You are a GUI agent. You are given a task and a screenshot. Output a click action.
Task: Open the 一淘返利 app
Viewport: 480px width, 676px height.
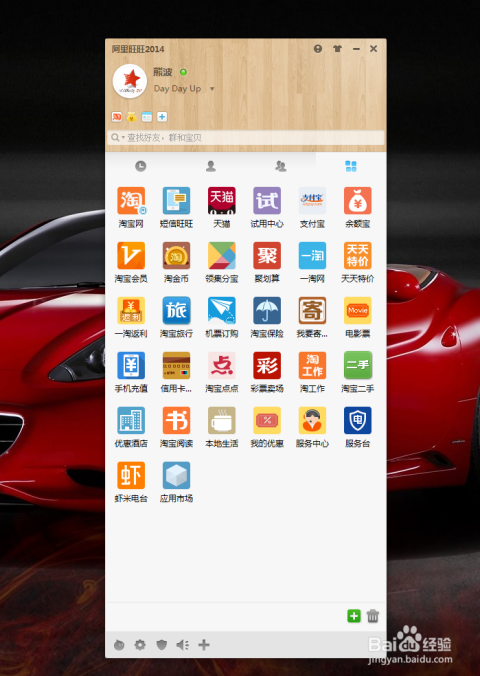click(131, 310)
